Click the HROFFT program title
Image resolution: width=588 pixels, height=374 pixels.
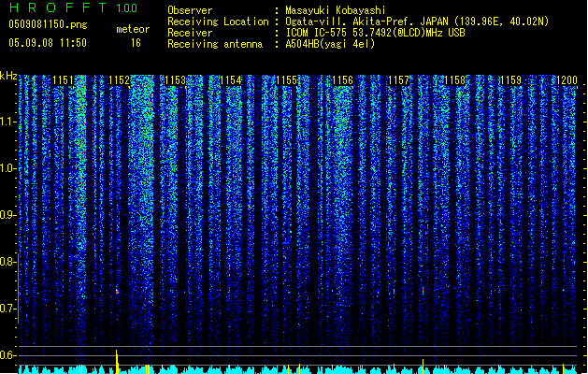pyautogui.click(x=58, y=7)
